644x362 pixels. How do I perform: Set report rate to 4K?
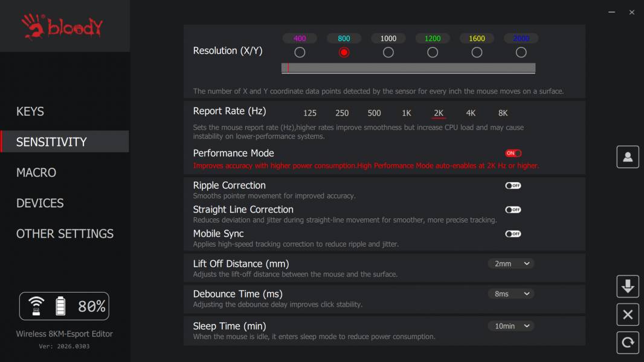pos(471,113)
